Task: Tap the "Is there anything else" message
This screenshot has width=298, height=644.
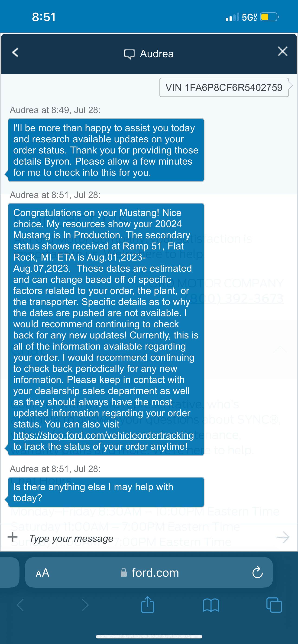Action: click(106, 492)
